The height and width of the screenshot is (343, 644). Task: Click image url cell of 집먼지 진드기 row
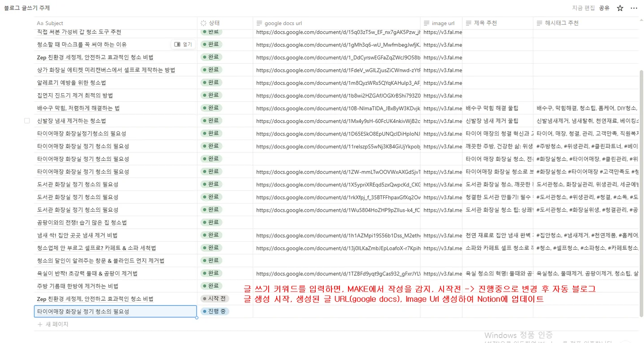tap(442, 96)
